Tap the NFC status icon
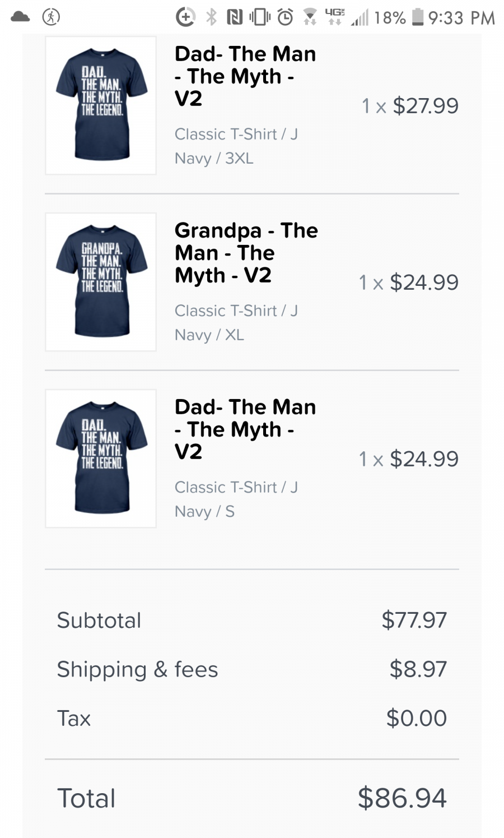504x838 pixels. [235, 18]
